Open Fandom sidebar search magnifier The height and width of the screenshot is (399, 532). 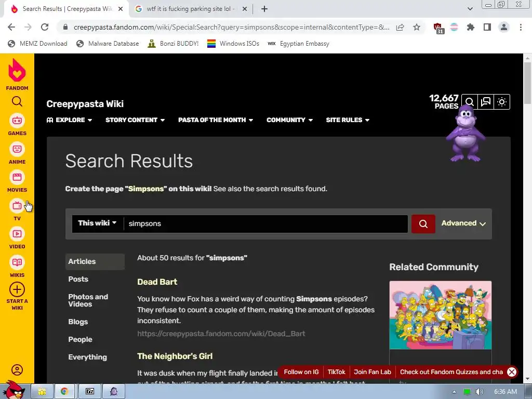pyautogui.click(x=17, y=101)
